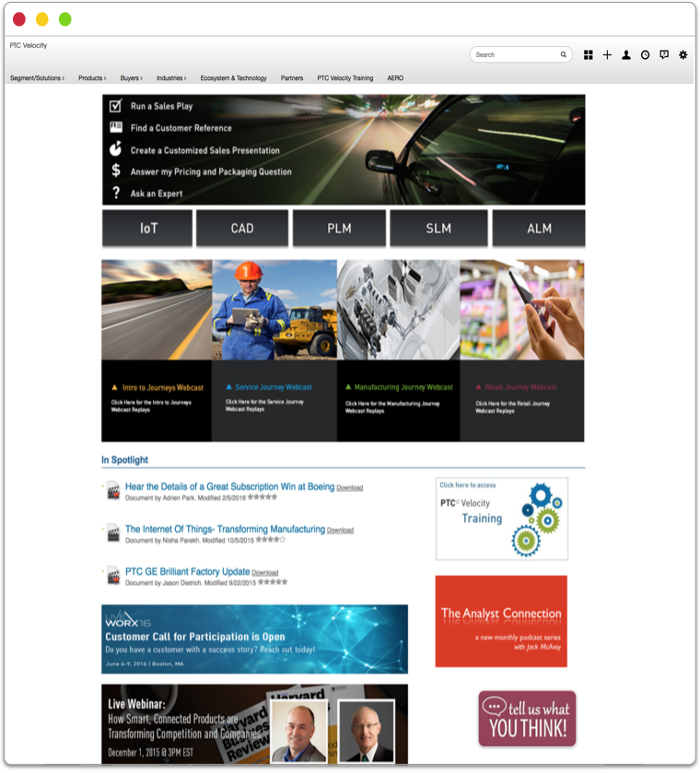The image size is (700, 773).
Task: Click the SLM button
Action: (438, 228)
